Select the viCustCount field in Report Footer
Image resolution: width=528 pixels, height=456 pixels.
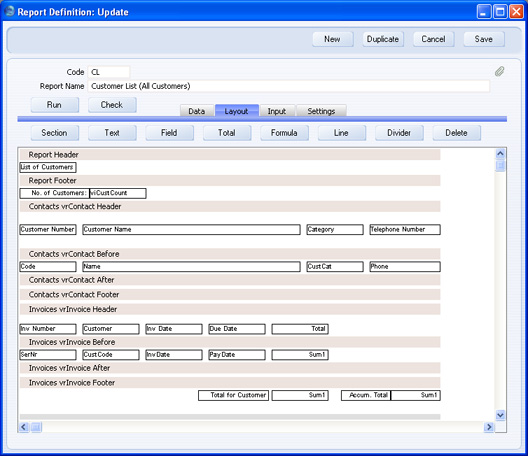(x=118, y=193)
